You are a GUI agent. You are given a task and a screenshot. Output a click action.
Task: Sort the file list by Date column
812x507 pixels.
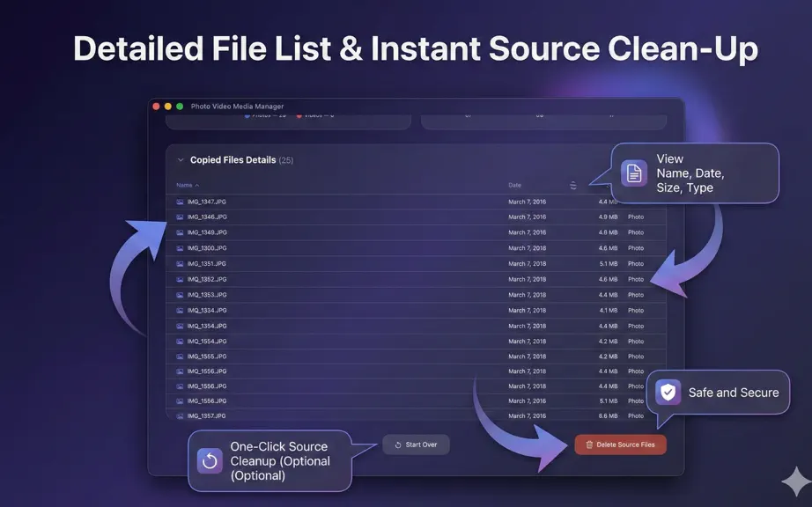point(514,185)
